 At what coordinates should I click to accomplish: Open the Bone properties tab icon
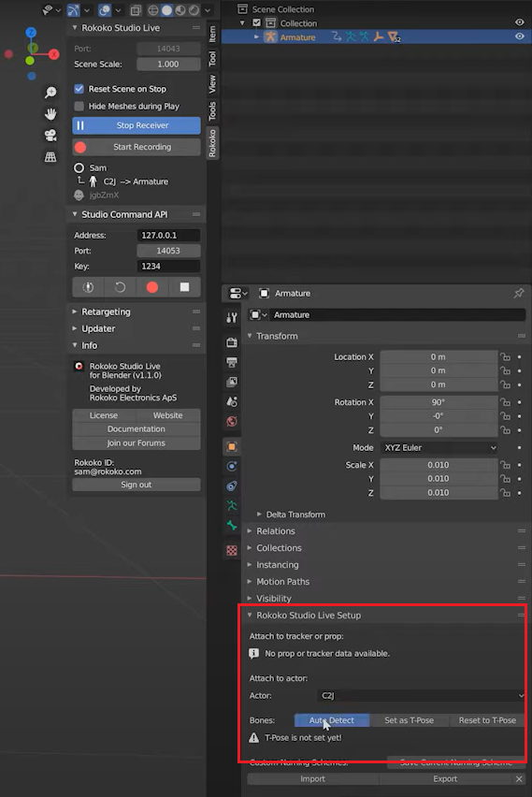click(232, 525)
